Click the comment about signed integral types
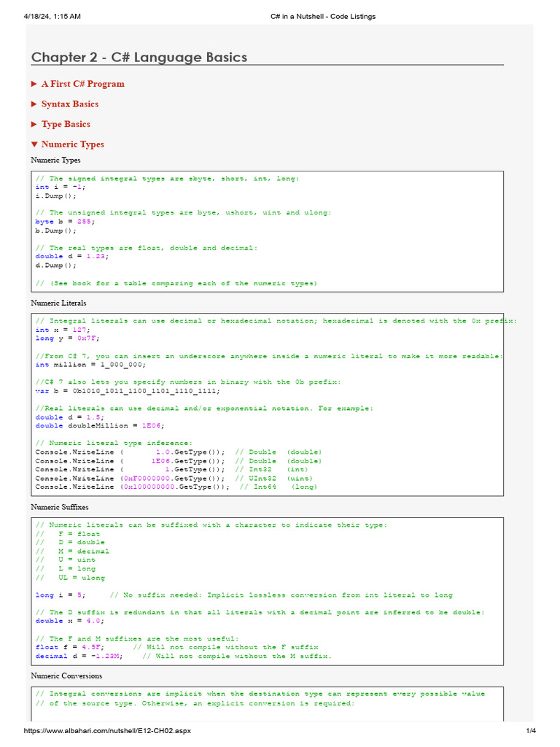 [167, 179]
